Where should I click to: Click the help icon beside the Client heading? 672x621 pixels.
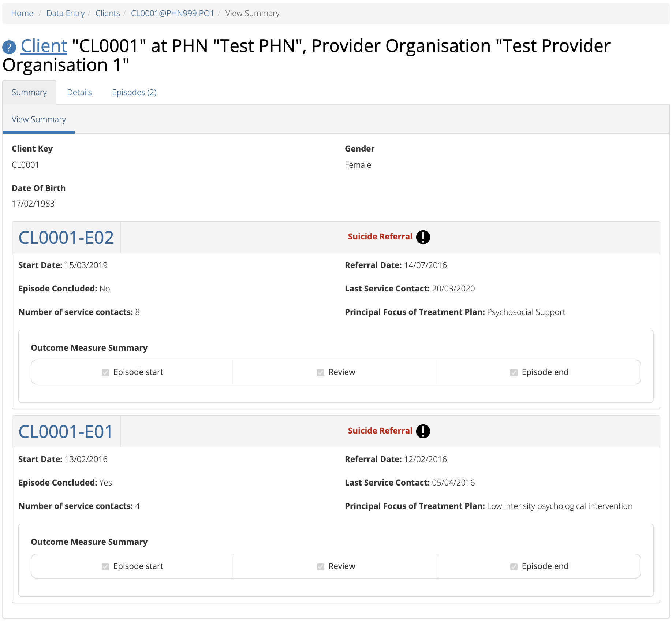point(9,46)
